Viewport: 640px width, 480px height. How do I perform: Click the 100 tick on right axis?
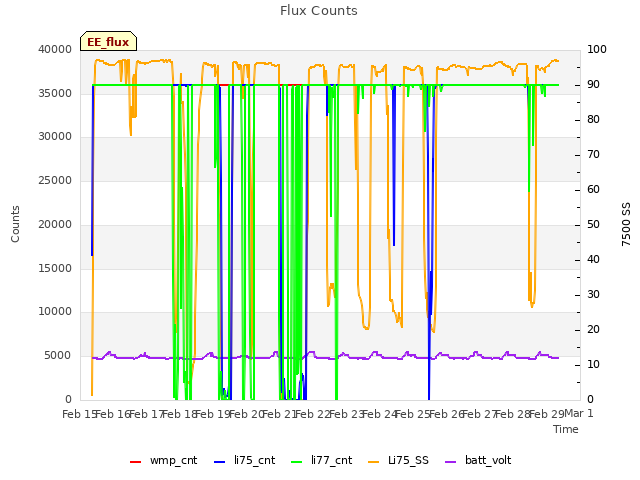point(597,49)
